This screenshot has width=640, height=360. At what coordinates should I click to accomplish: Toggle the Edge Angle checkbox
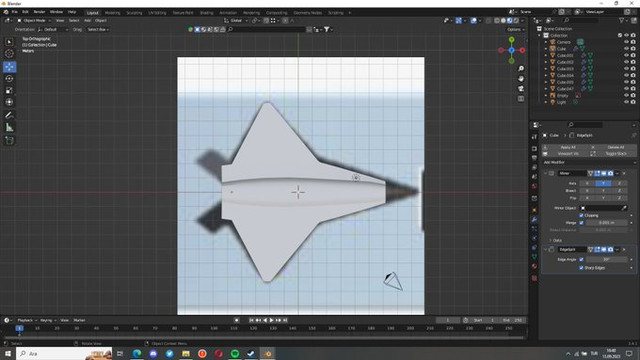click(581, 260)
